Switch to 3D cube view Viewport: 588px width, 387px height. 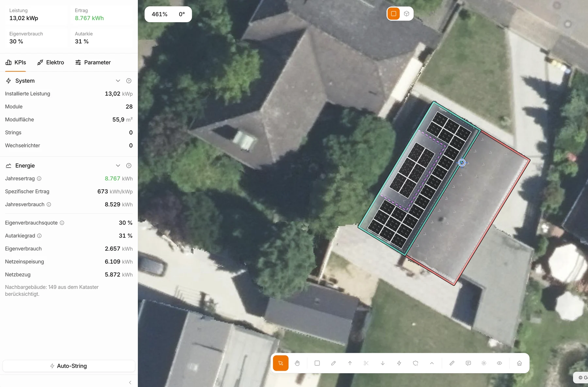(x=407, y=14)
